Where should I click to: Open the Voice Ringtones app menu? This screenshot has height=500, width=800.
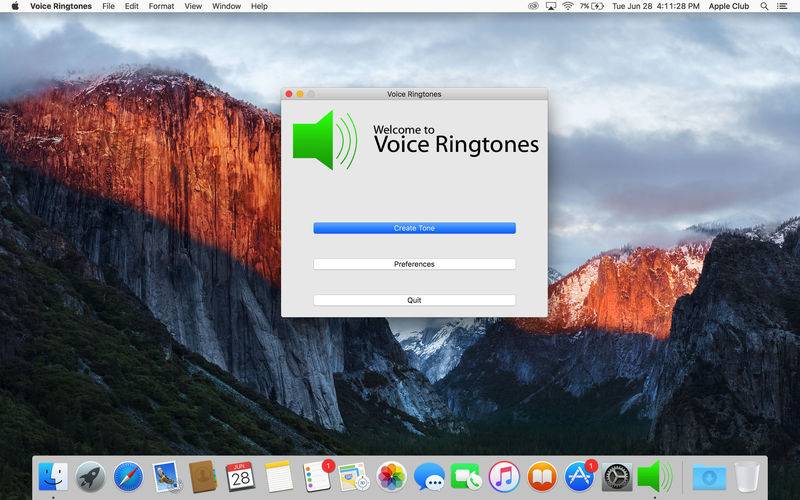(x=61, y=6)
